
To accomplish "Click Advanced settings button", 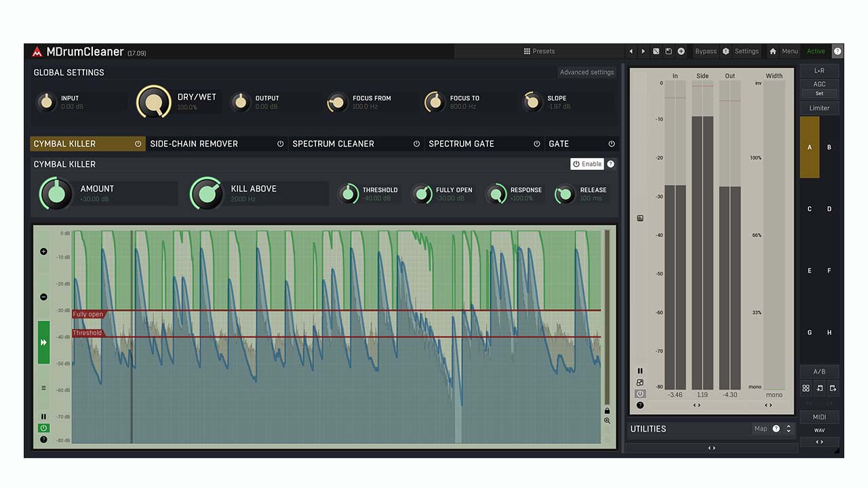I will click(587, 73).
